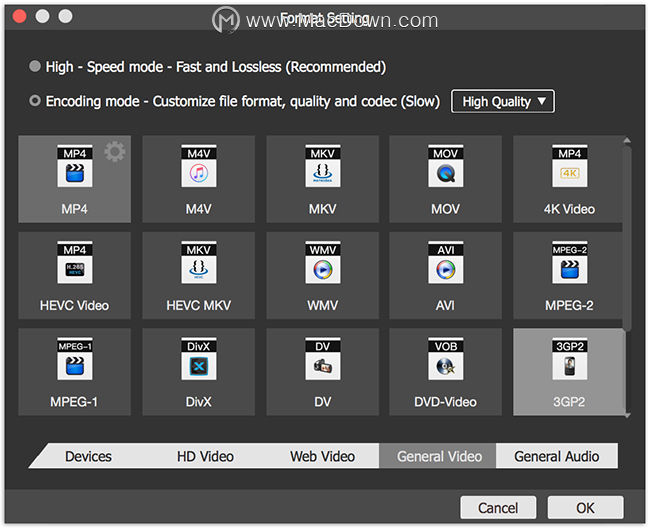Screen dimensions: 650x528
Task: Open MP4 settings gear
Action: point(115,152)
